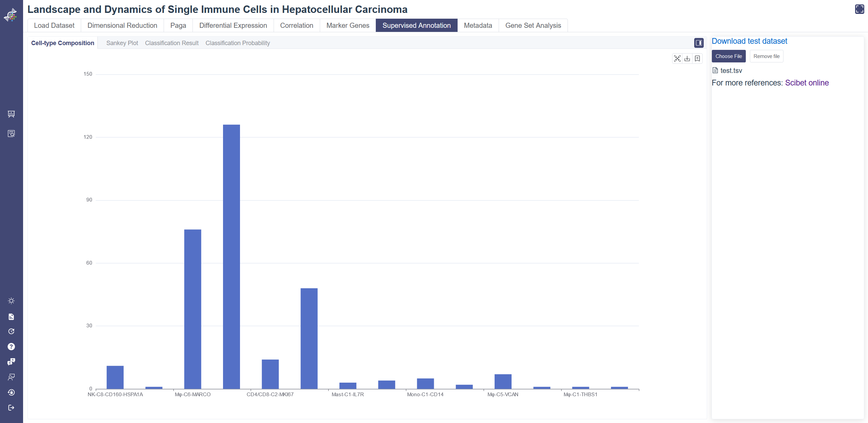Switch to the Sankey Plot tab

(x=122, y=43)
